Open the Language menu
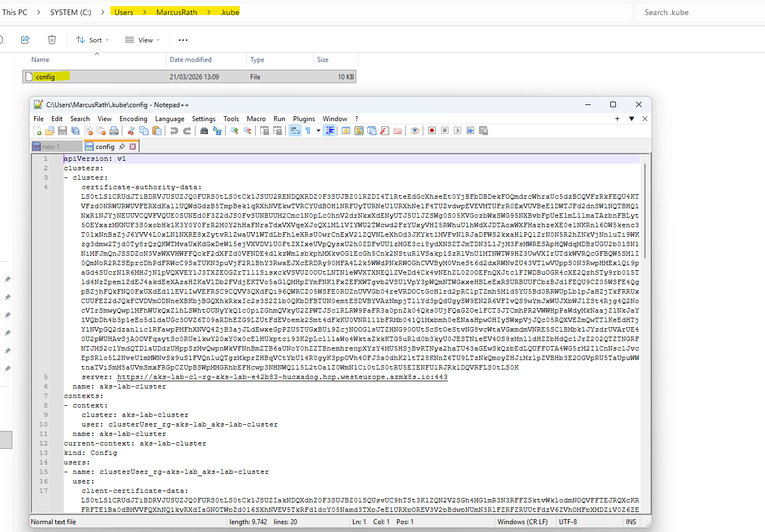 point(170,119)
